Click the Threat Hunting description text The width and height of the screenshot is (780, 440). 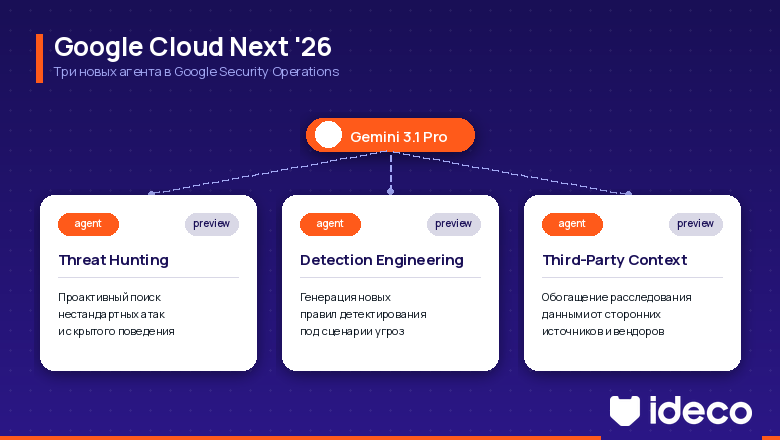coord(116,314)
